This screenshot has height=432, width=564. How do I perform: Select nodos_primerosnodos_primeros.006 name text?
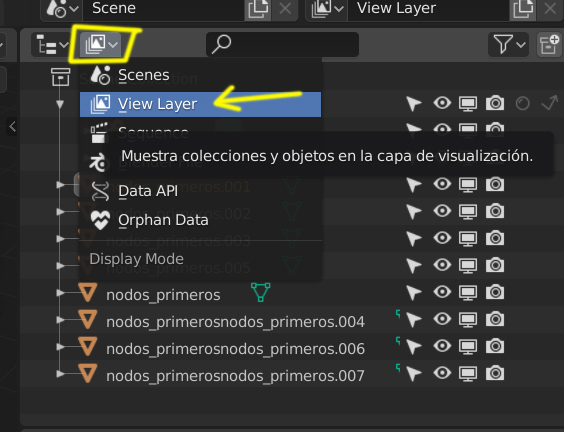coord(236,349)
